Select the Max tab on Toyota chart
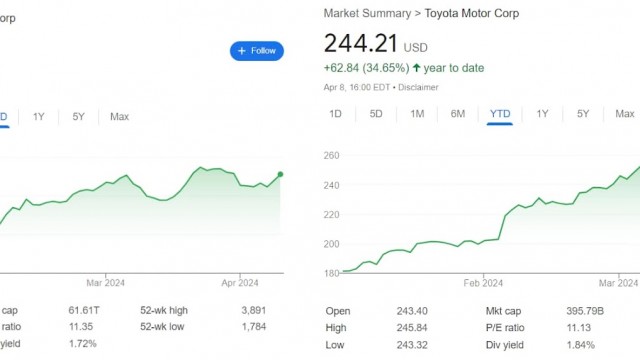This screenshot has height=360, width=640. point(625,114)
